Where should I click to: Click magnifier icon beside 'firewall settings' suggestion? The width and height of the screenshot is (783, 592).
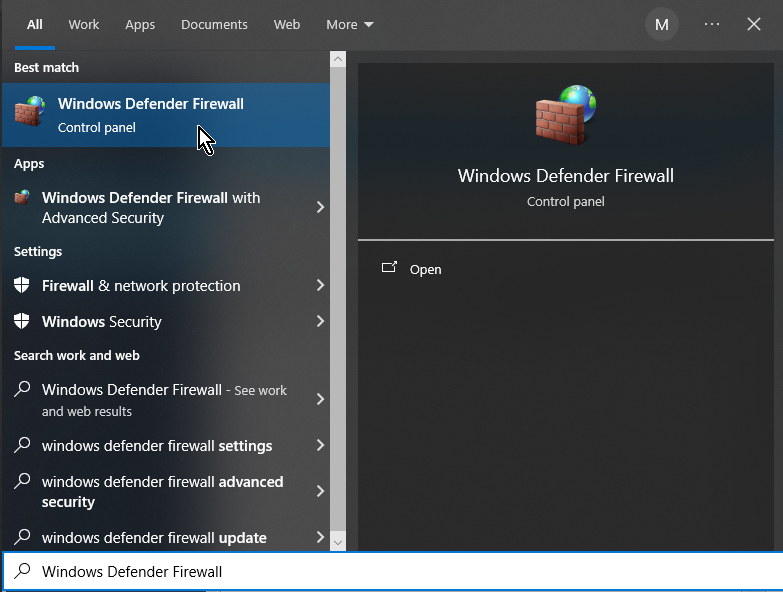(x=22, y=445)
